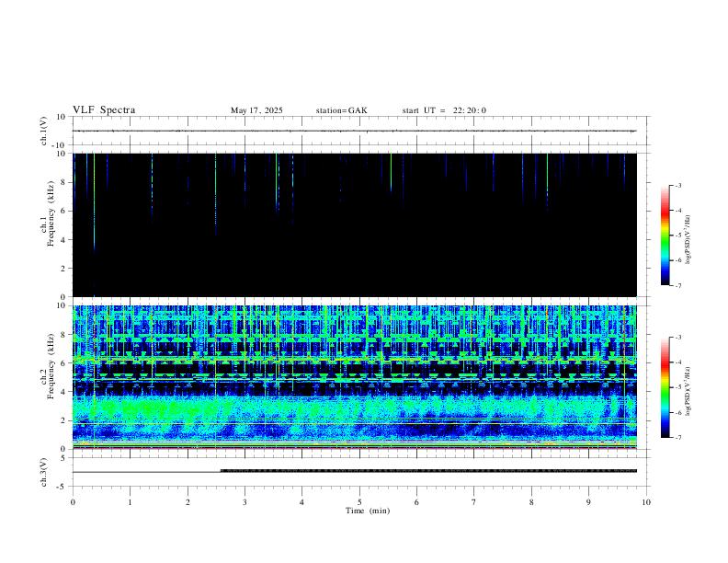728x563 pixels.
Task: Click the "-7" tick on ch.1 colorbar
Action: (677, 285)
